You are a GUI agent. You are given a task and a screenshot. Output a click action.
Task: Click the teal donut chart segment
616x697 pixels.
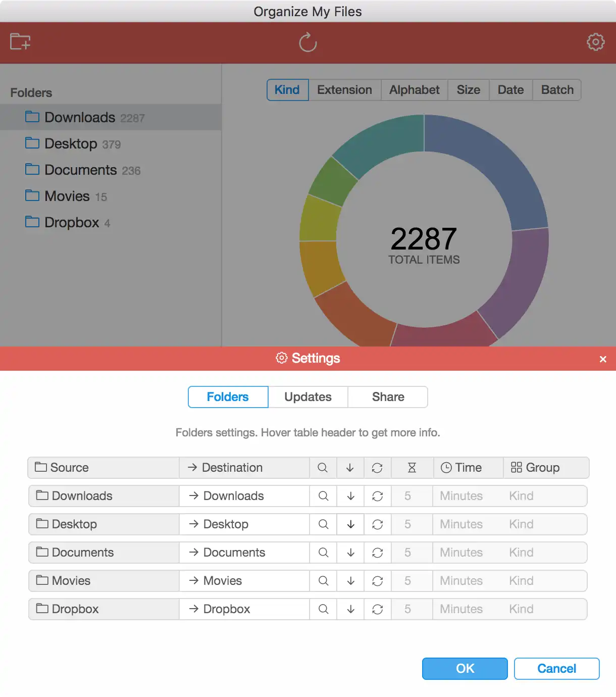(384, 142)
